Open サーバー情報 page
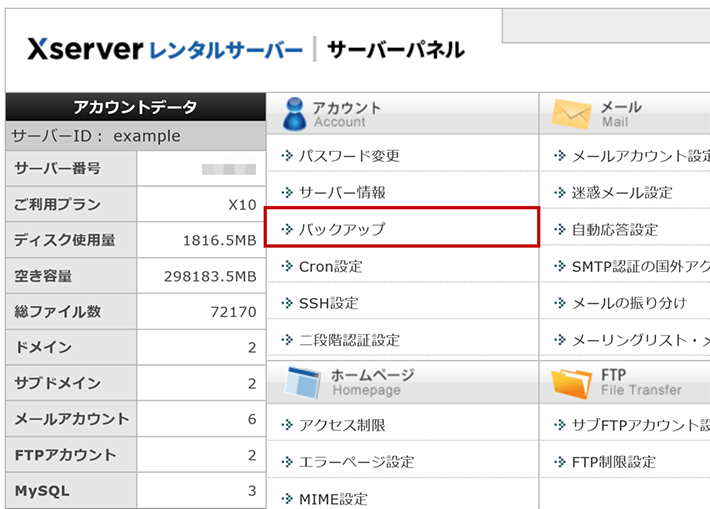 tap(342, 192)
